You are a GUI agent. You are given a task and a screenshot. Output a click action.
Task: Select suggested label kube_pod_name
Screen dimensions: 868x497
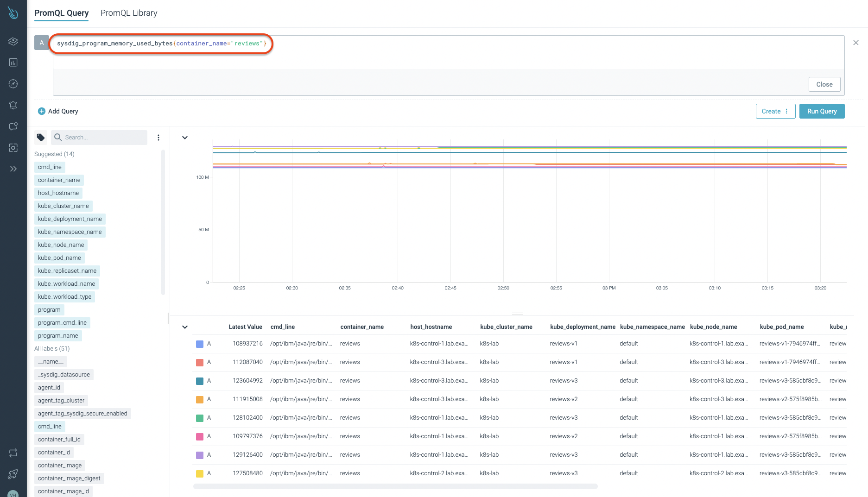[x=59, y=258]
